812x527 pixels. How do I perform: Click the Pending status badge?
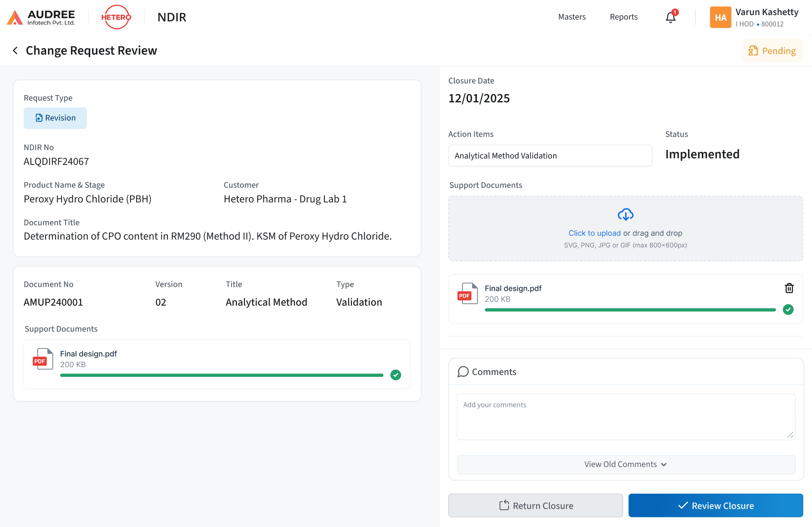coord(772,50)
